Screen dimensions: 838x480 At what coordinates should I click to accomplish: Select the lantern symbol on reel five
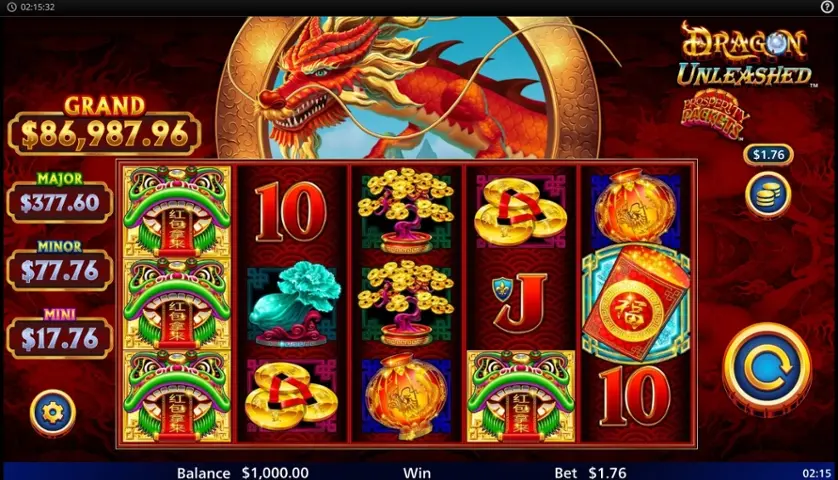click(x=635, y=206)
